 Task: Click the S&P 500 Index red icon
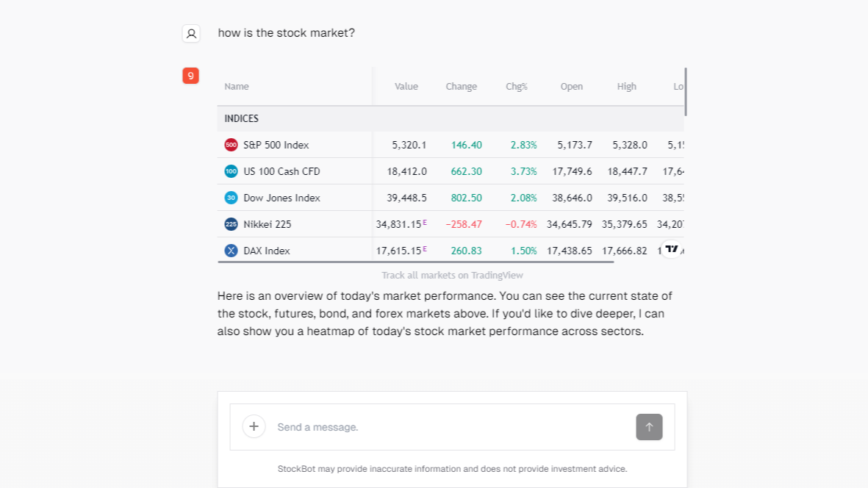(231, 145)
